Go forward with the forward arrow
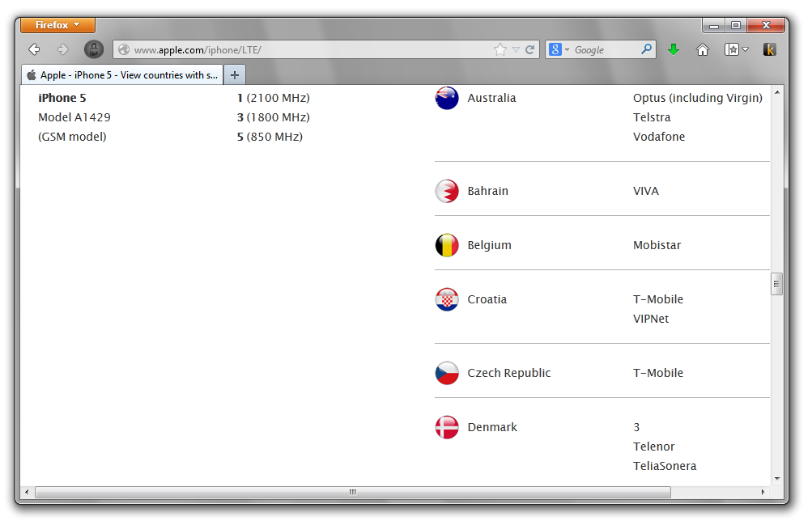The height and width of the screenshot is (525, 812). 62,49
